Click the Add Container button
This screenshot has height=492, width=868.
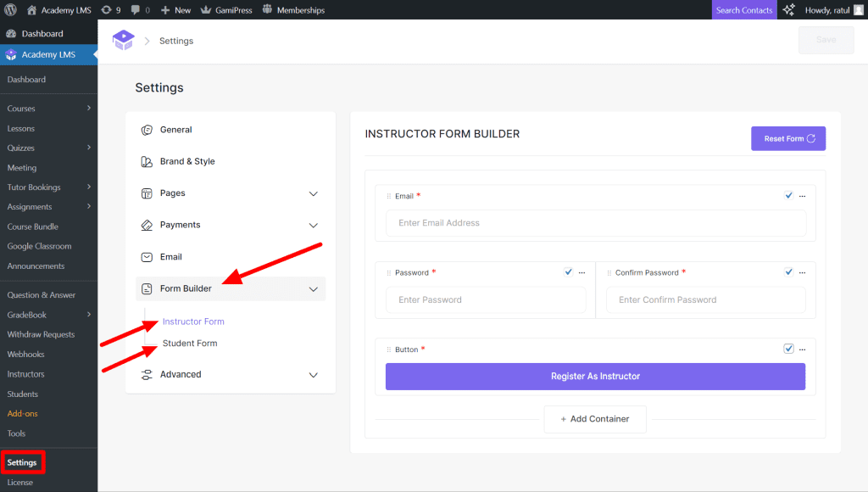click(x=595, y=419)
